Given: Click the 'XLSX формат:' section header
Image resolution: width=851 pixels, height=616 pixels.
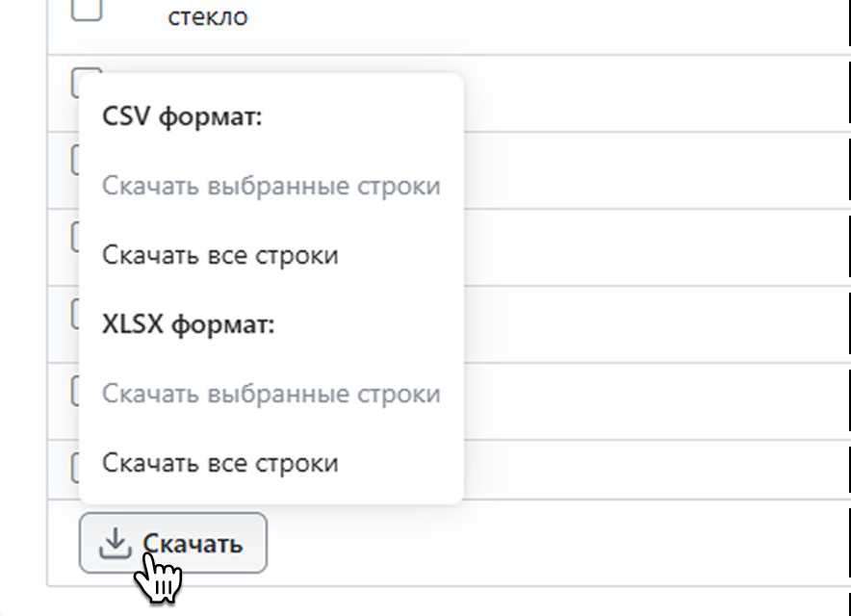Looking at the screenshot, I should (189, 324).
